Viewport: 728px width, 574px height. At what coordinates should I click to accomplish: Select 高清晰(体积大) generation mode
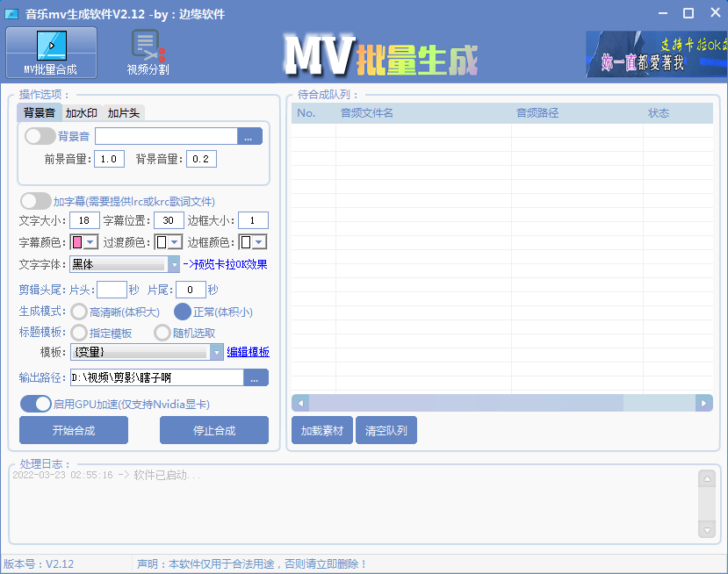pos(79,312)
